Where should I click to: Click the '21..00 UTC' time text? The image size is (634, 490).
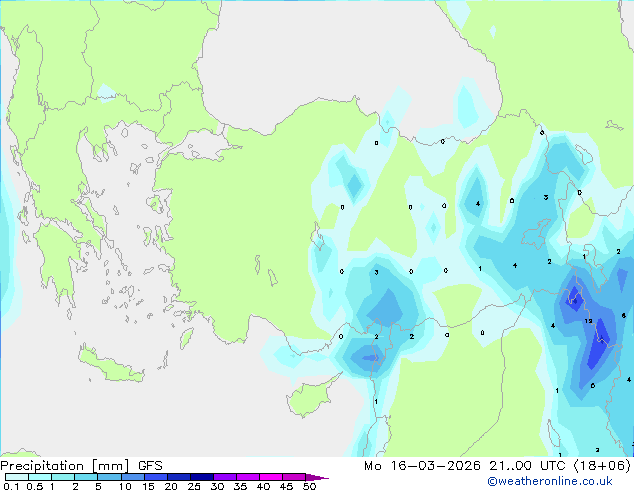(527, 466)
